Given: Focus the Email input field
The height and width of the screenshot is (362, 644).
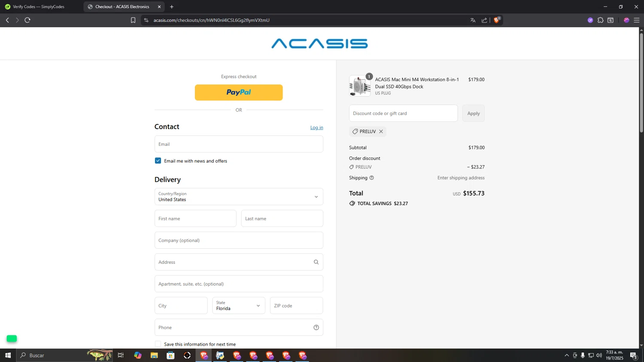Looking at the screenshot, I should tap(239, 144).
